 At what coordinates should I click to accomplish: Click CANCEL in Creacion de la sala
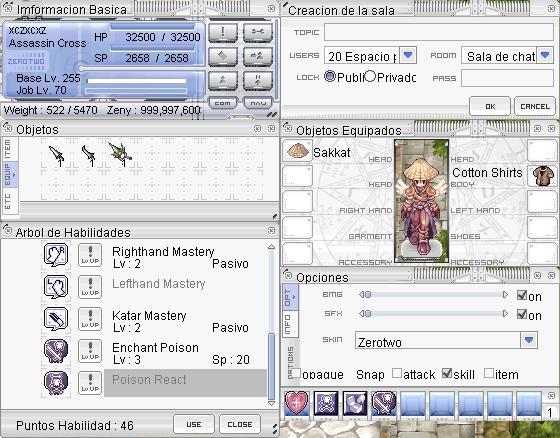click(535, 106)
